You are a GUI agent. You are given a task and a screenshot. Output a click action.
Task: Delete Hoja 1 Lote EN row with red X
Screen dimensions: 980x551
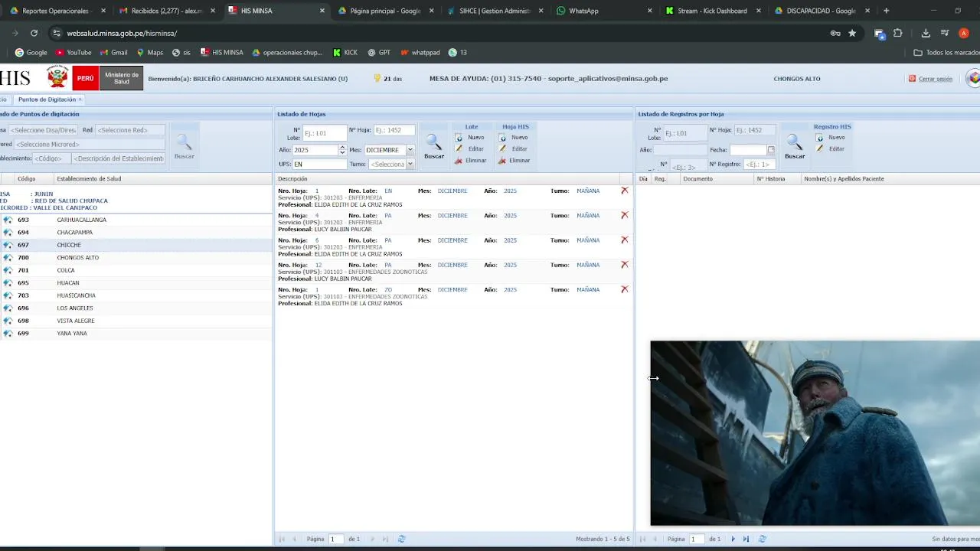tap(625, 191)
